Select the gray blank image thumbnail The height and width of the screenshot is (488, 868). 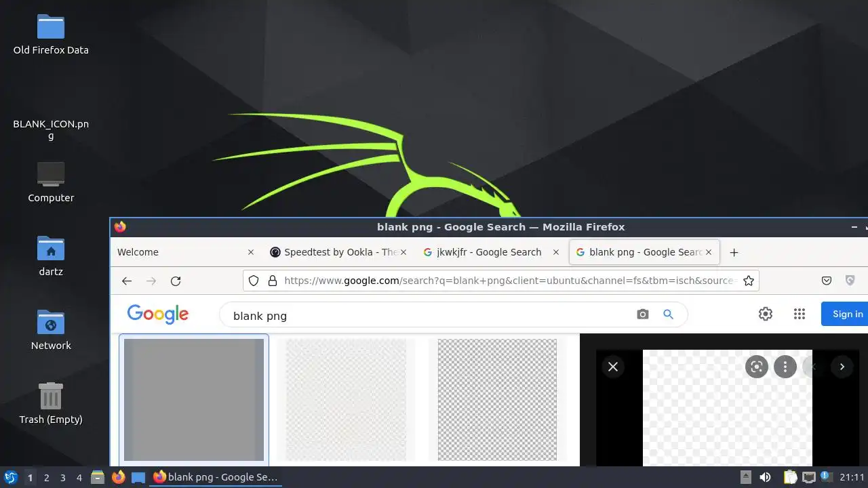194,400
